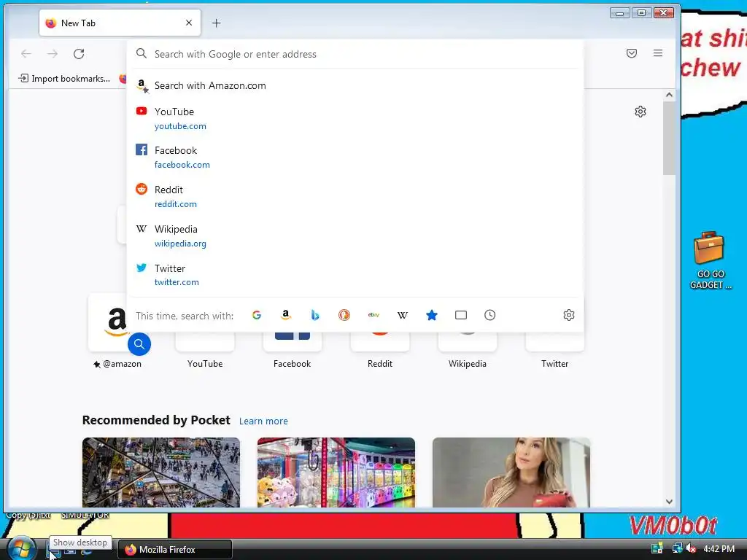
Task: Open the Pocket story with claw machines
Action: (336, 472)
